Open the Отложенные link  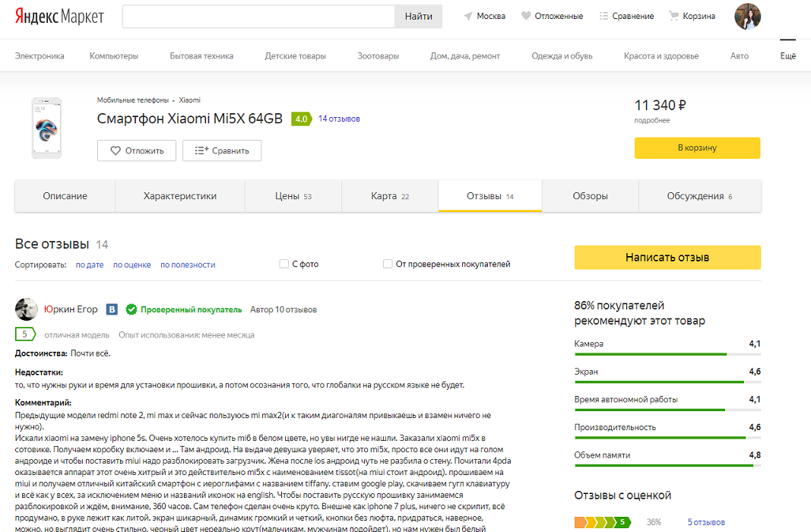559,16
